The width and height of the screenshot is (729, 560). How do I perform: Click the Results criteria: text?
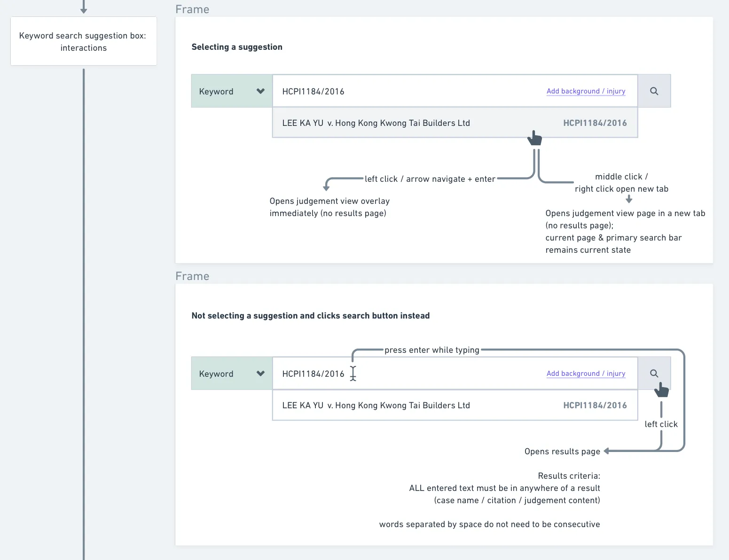[x=569, y=476]
